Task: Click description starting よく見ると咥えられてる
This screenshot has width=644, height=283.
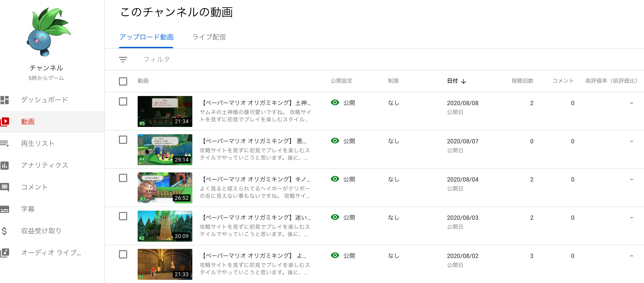Action: click(x=255, y=192)
